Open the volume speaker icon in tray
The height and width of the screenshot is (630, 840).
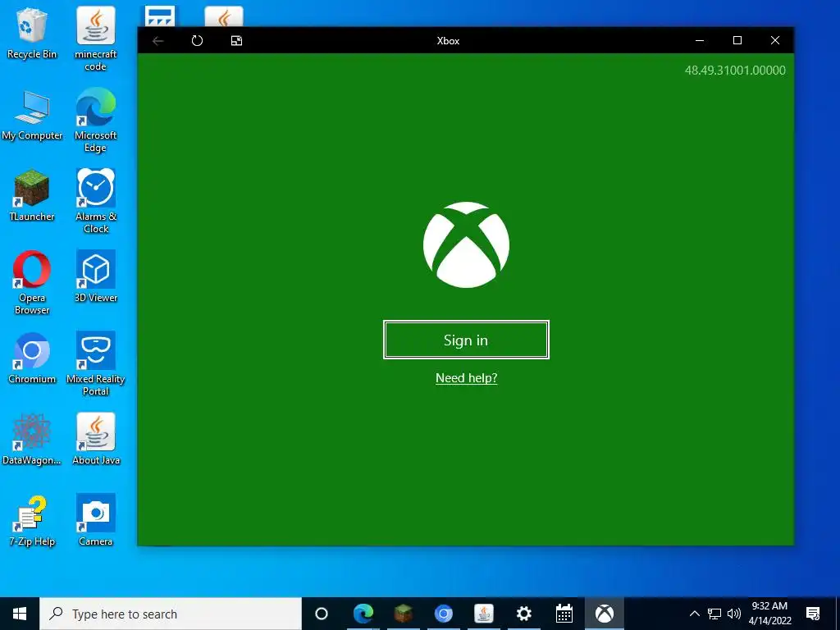coord(734,614)
